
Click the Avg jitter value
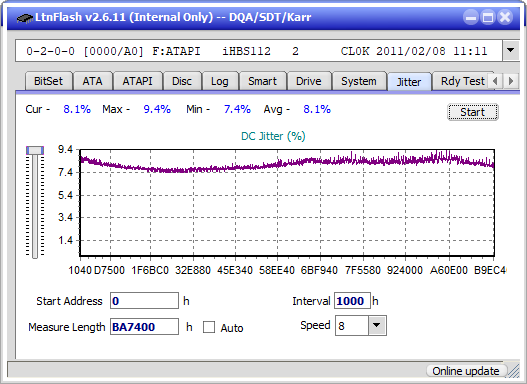[317, 109]
